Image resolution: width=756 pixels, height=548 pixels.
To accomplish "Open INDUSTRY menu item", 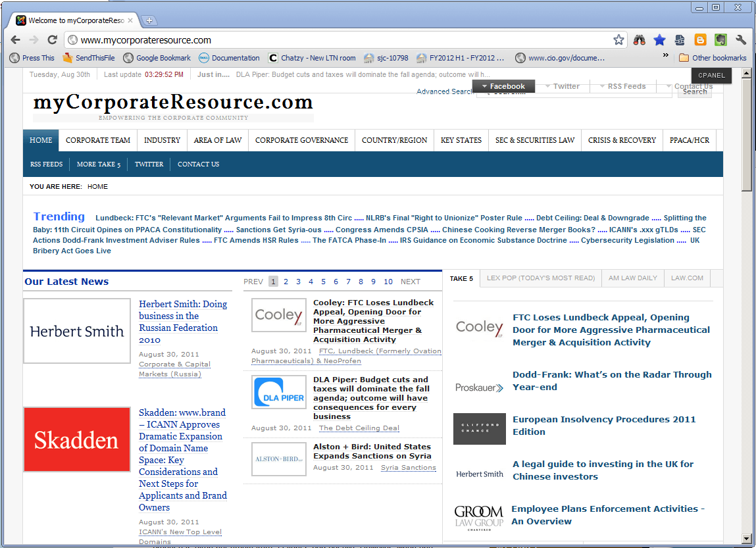I will pyautogui.click(x=162, y=140).
